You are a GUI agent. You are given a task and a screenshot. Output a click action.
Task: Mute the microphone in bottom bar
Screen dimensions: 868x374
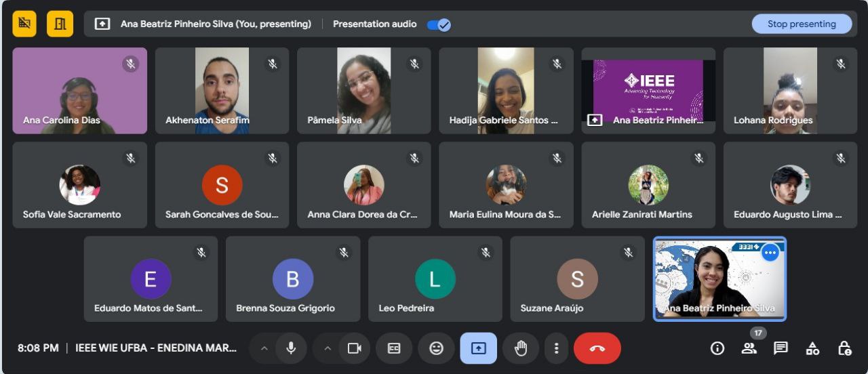[291, 348]
